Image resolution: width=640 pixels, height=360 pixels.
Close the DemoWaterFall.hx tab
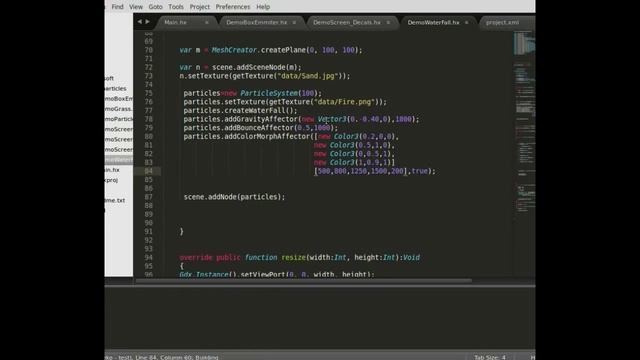click(x=467, y=22)
